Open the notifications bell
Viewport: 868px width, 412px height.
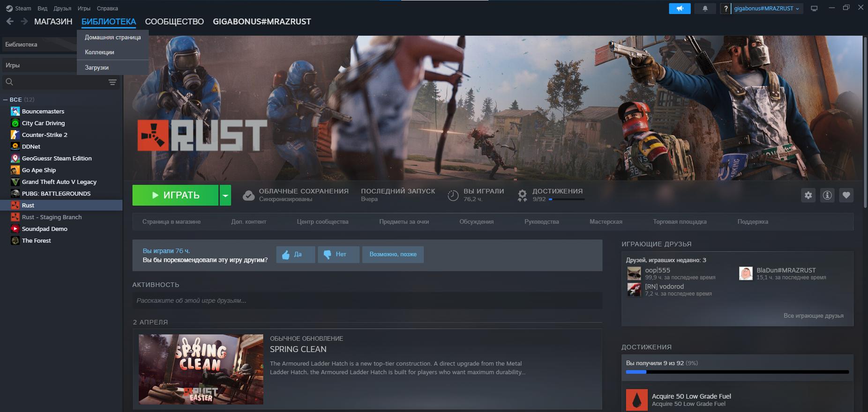pos(705,8)
